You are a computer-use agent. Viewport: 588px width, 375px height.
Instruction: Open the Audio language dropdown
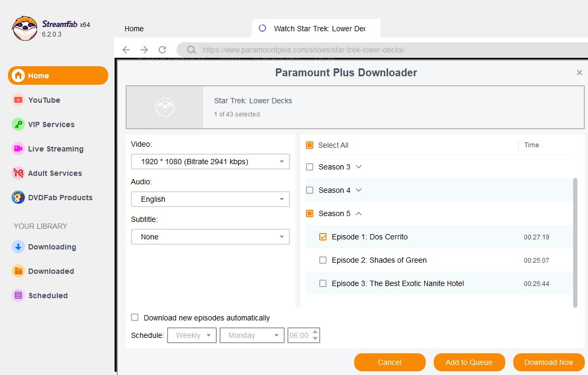[x=210, y=199]
